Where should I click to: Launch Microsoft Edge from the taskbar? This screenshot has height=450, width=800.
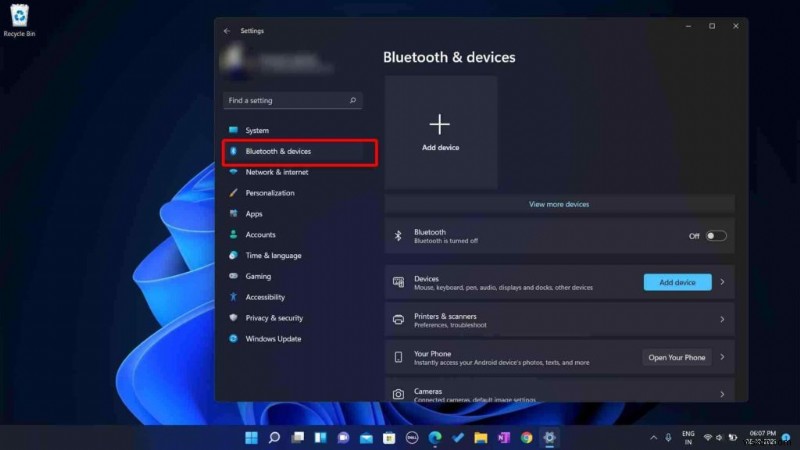(435, 437)
